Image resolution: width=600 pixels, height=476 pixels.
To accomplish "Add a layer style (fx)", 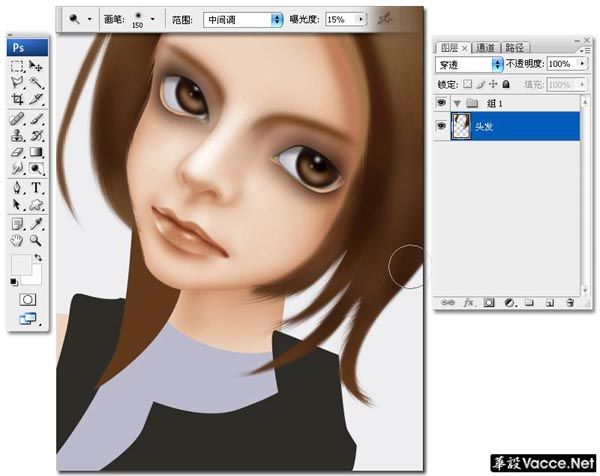I will [x=469, y=303].
